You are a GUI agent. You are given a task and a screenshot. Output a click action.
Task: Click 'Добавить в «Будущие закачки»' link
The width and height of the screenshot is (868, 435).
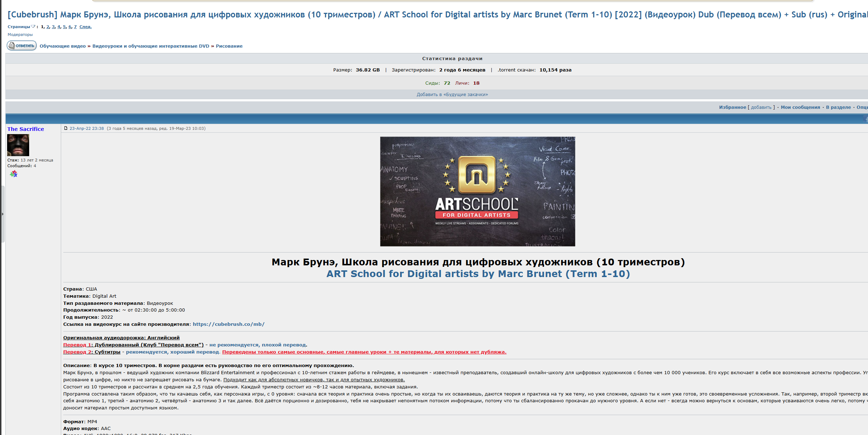click(x=452, y=95)
